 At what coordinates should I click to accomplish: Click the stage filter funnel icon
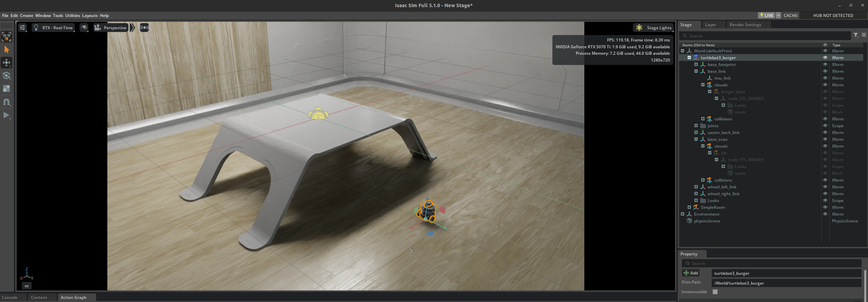856,35
